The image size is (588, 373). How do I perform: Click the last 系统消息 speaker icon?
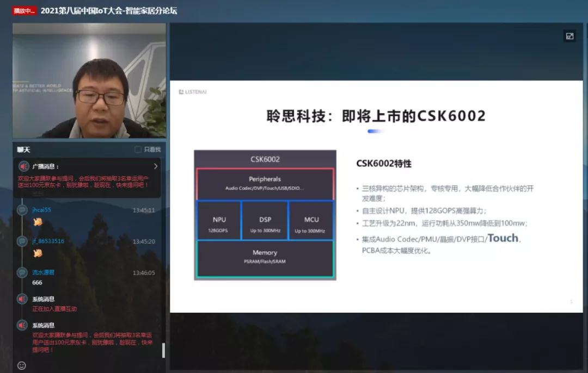click(x=22, y=325)
